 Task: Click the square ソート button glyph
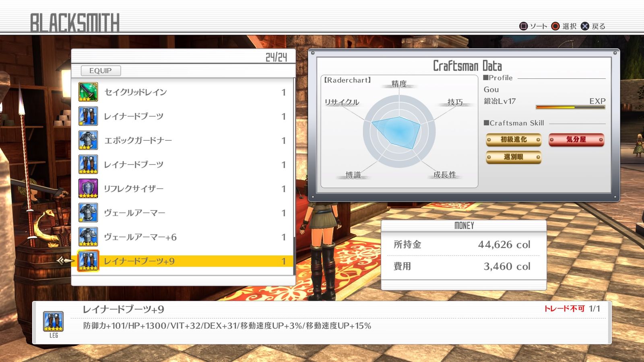[523, 26]
